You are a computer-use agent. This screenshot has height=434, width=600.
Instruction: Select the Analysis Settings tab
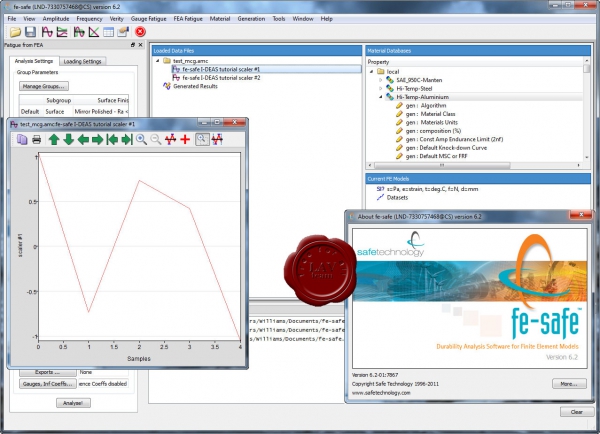coord(34,61)
